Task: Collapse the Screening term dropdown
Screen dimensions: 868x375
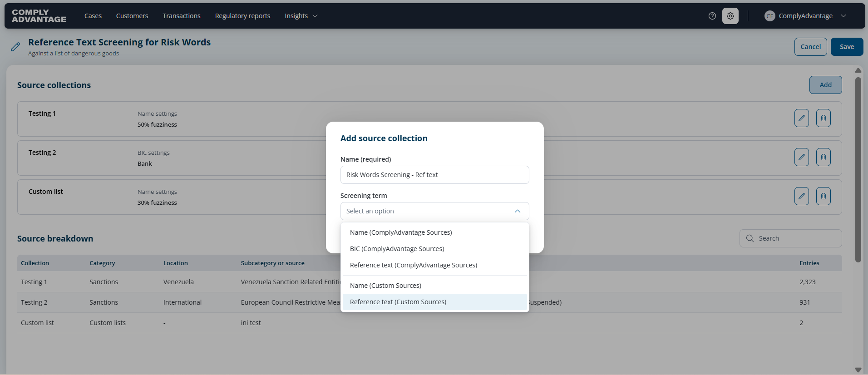Action: point(517,211)
